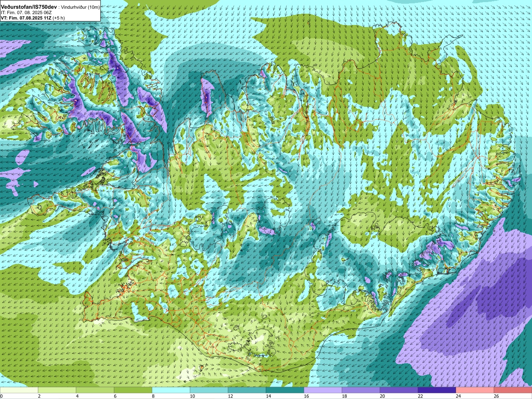Click the legend scale number 18
Screen dimensions: 532x399
click(x=344, y=396)
